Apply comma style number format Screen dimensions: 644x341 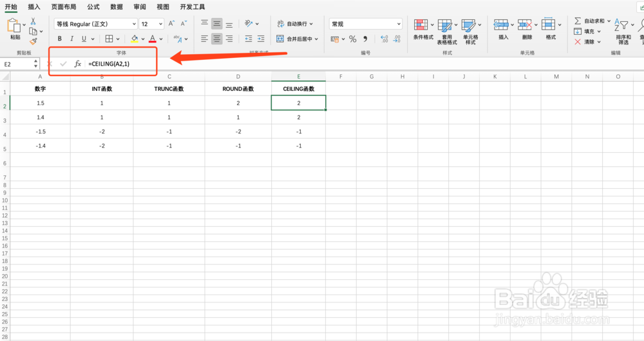coord(365,39)
